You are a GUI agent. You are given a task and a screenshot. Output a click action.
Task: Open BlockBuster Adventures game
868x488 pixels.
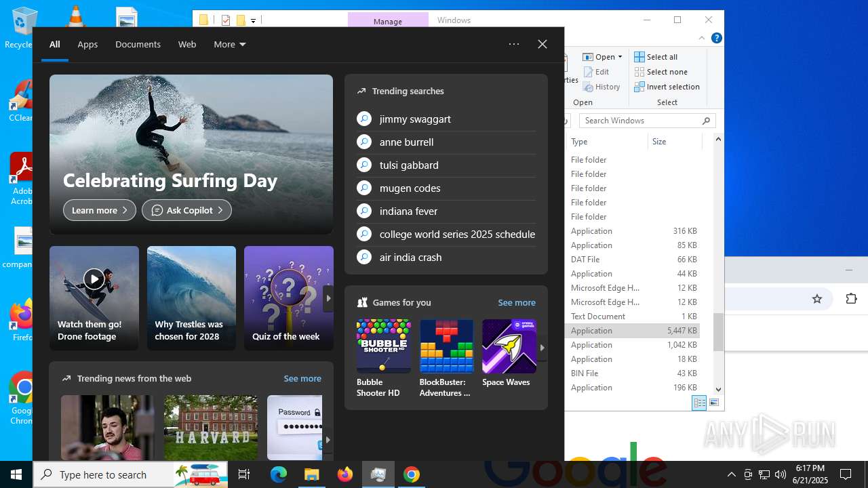click(x=446, y=359)
